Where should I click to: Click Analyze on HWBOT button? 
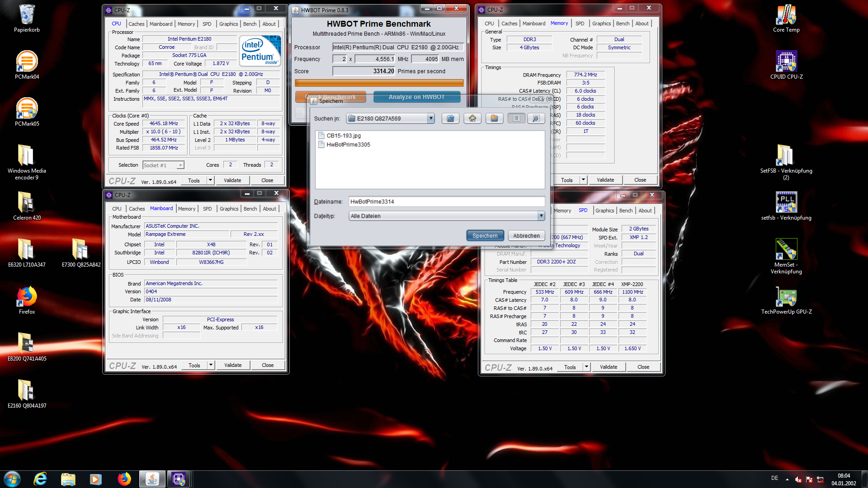[417, 97]
